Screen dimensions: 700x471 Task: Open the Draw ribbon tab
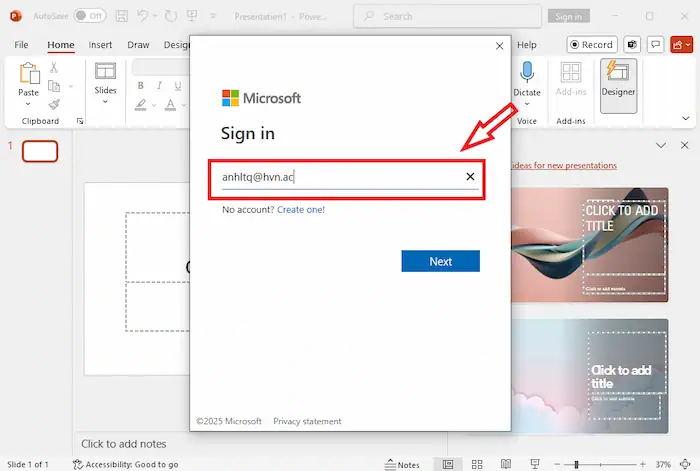coord(138,45)
